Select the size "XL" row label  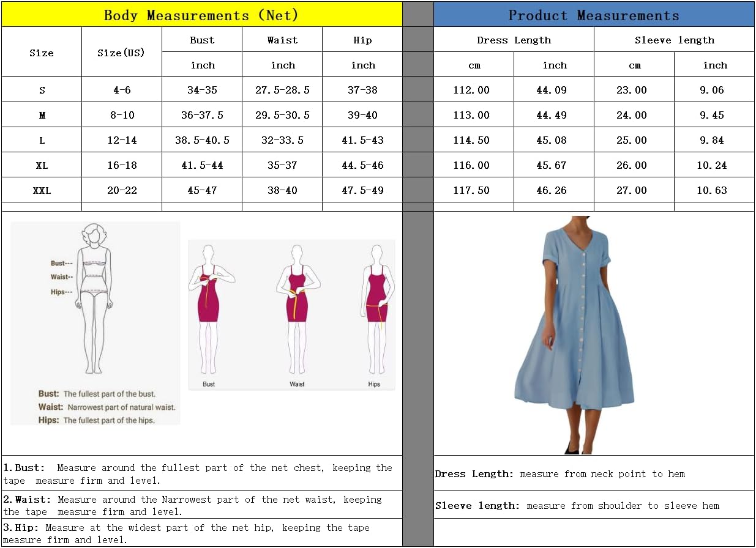42,165
